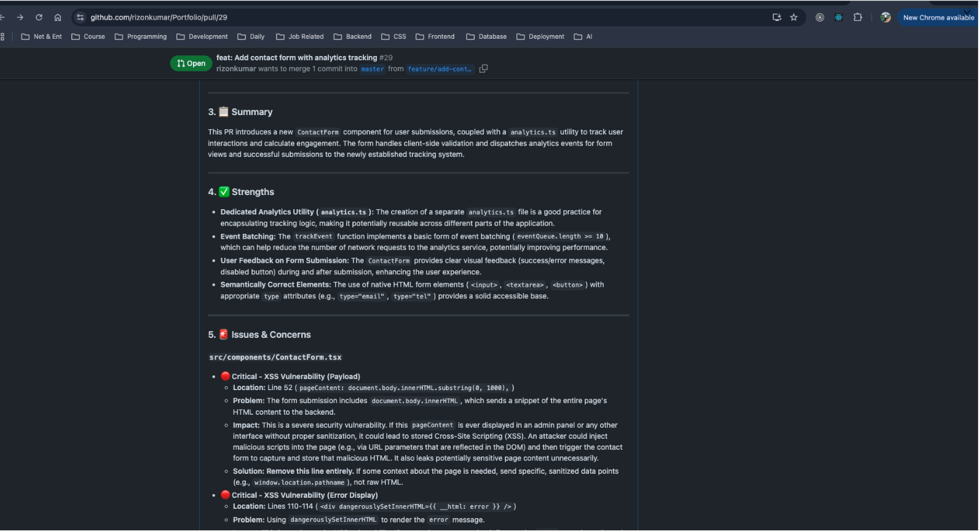980x531 pixels.
Task: Open Deployment bookmark folder
Action: coord(540,36)
